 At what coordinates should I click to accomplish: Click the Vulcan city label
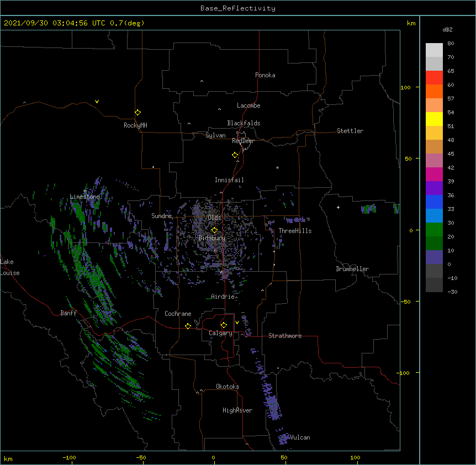pos(300,437)
